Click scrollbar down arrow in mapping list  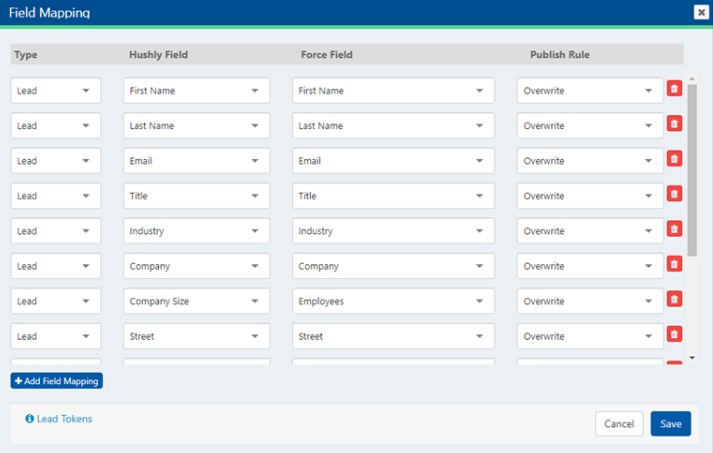pyautogui.click(x=692, y=358)
